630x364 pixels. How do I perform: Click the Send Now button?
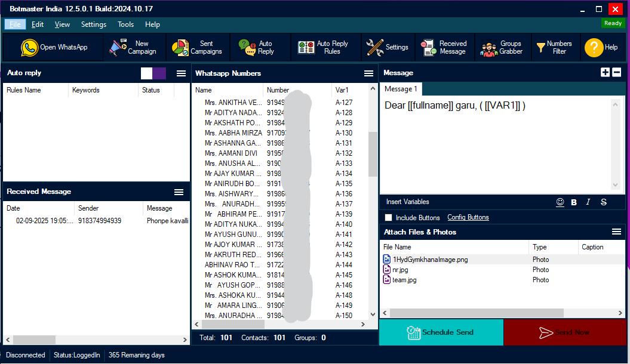pyautogui.click(x=564, y=332)
